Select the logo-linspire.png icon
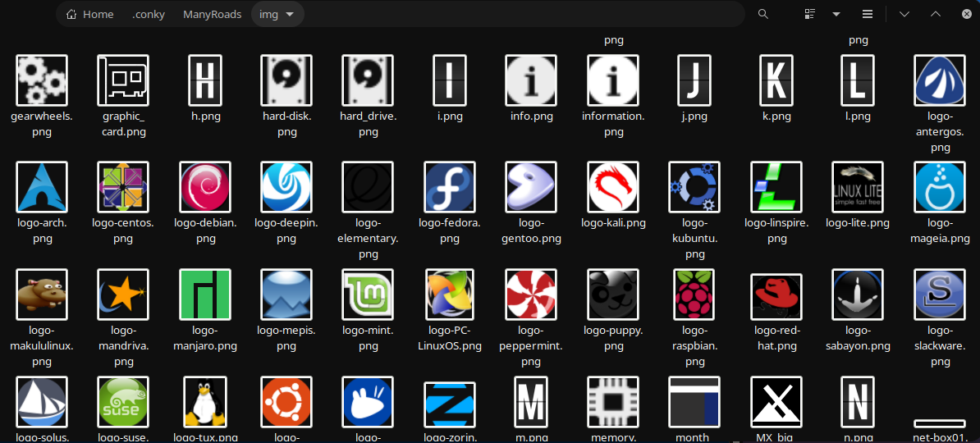980x443 pixels. [x=776, y=187]
